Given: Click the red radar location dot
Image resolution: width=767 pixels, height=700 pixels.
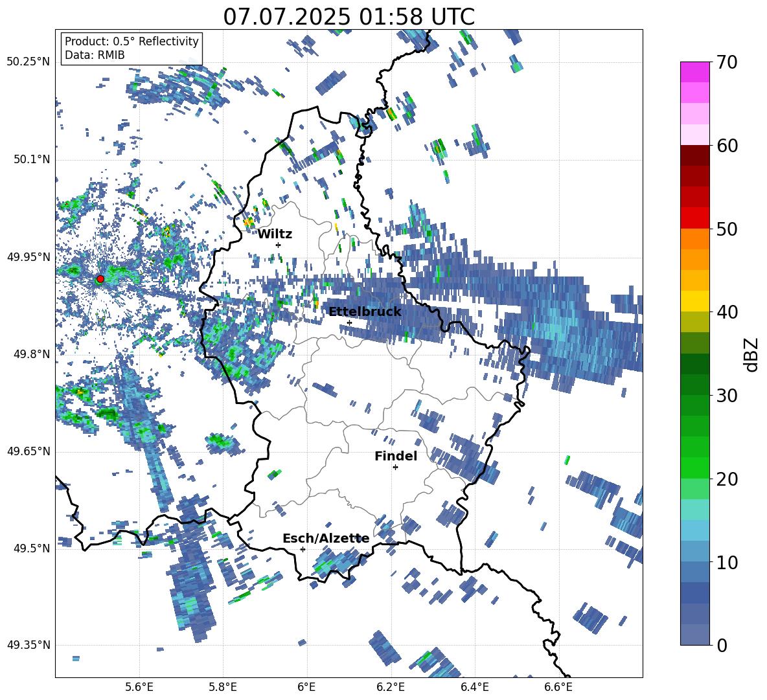Looking at the screenshot, I should pos(100,278).
